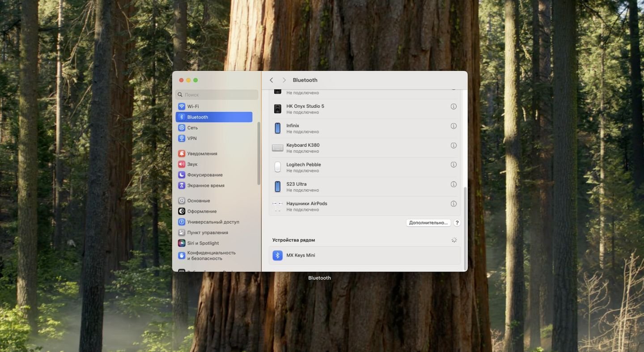The width and height of the screenshot is (644, 352).
Task: Click the Дополнительно… button
Action: (428, 223)
